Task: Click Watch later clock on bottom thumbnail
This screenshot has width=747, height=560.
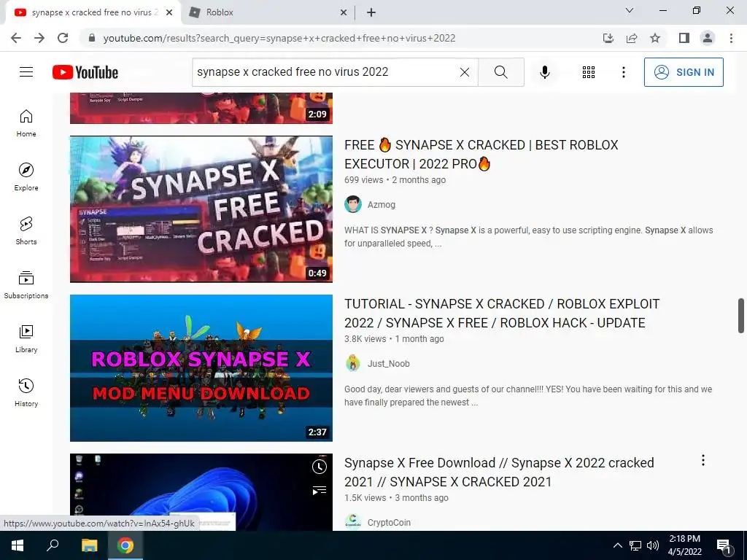Action: pyautogui.click(x=320, y=467)
